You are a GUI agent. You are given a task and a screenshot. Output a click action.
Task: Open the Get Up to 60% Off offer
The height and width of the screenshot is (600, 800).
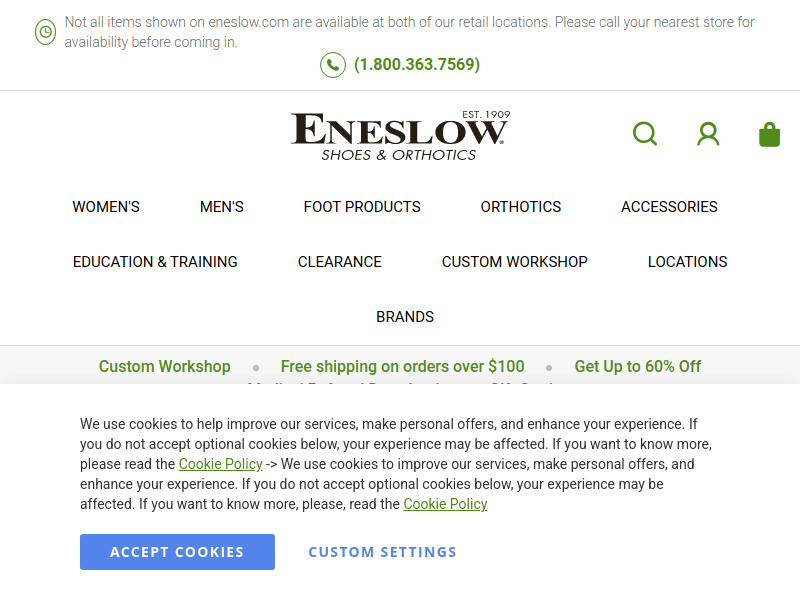[637, 366]
